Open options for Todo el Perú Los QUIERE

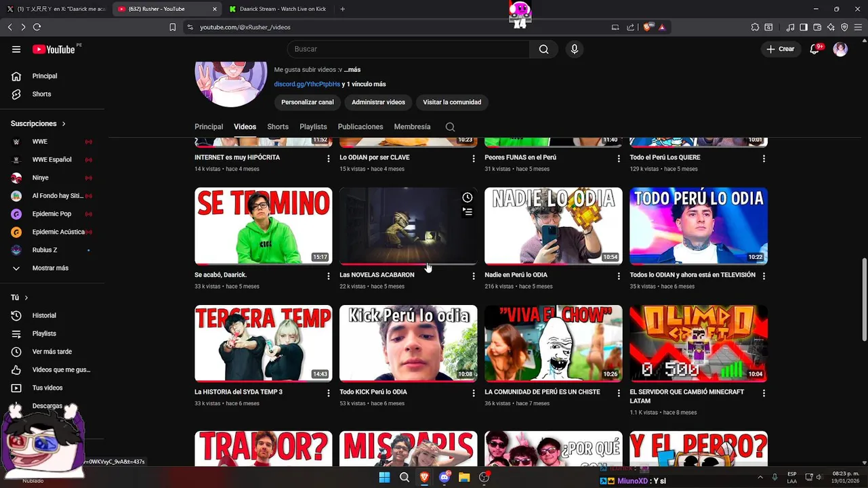[764, 159]
